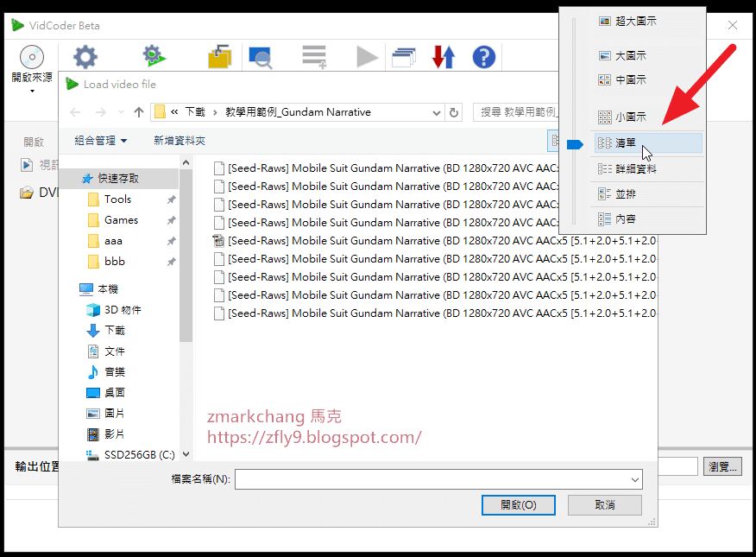Click navigation pane scroll up arrow
This screenshot has width=756, height=557.
(186, 163)
